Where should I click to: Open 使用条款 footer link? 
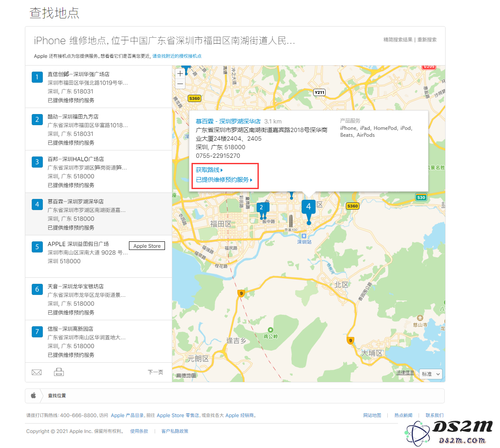click(139, 431)
